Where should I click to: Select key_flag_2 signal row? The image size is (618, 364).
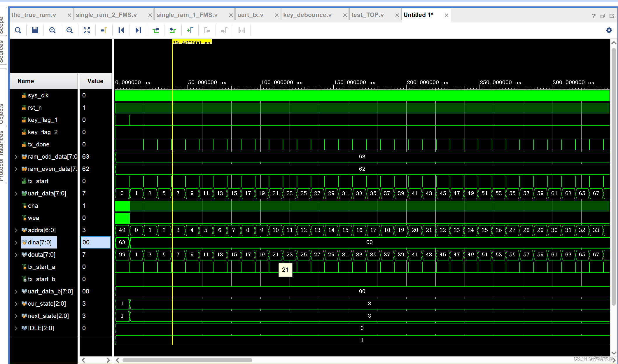[x=43, y=132]
